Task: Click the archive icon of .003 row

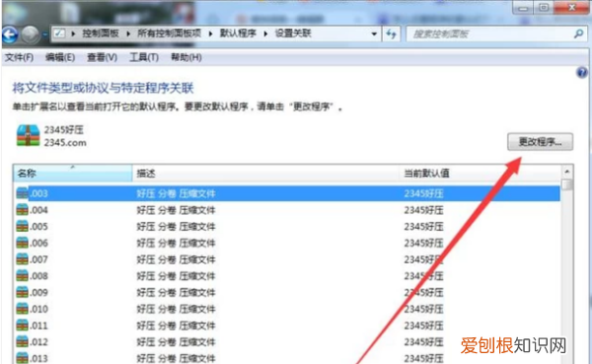Action: click(23, 193)
